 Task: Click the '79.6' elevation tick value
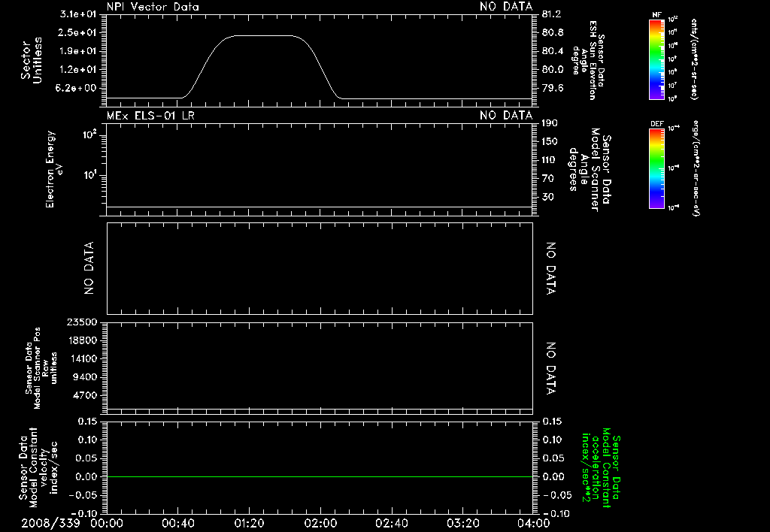pos(552,88)
